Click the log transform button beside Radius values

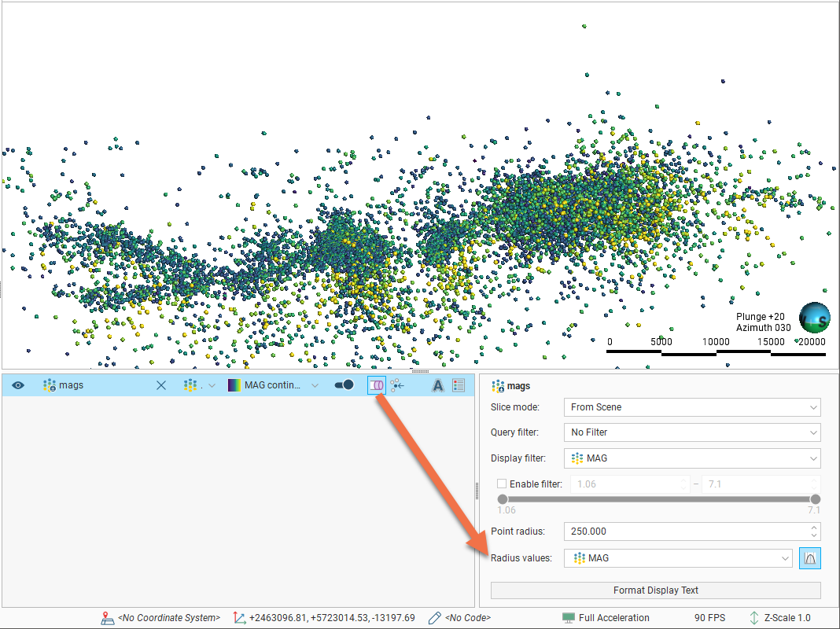[810, 558]
